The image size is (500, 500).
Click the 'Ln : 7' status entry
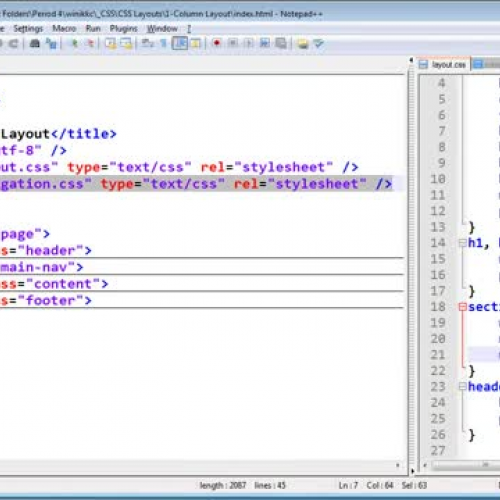point(348,485)
